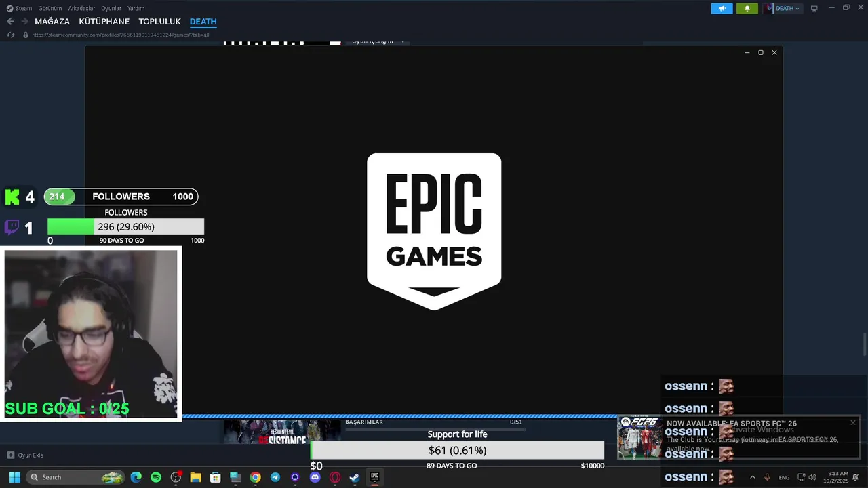868x488 pixels.
Task: Click the Kick FOLLOWERS 214 progress bar
Action: pyautogui.click(x=121, y=197)
